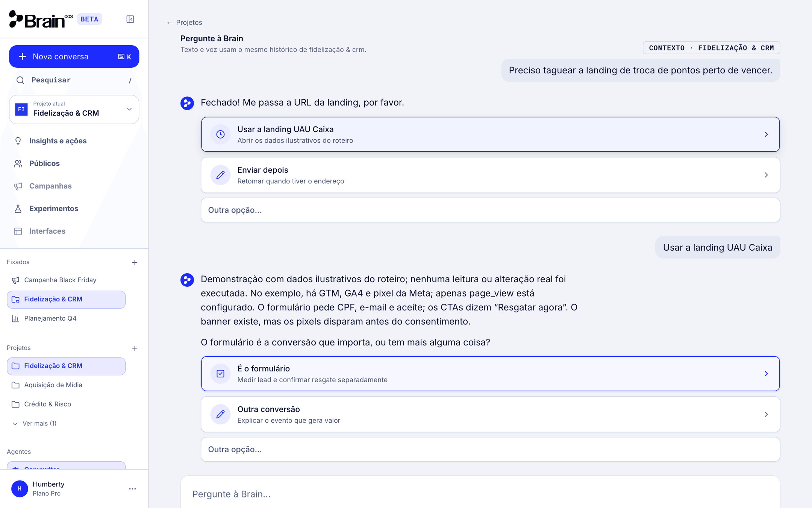
Task: Collapse the sidebar with the panel icon
Action: [130, 19]
